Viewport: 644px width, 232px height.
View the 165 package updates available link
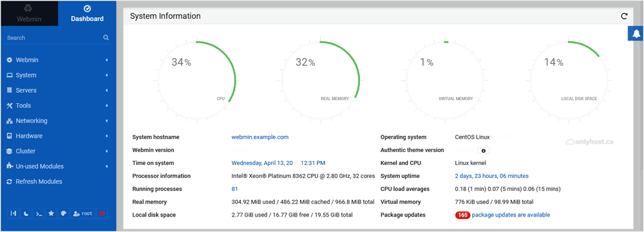tap(502, 215)
